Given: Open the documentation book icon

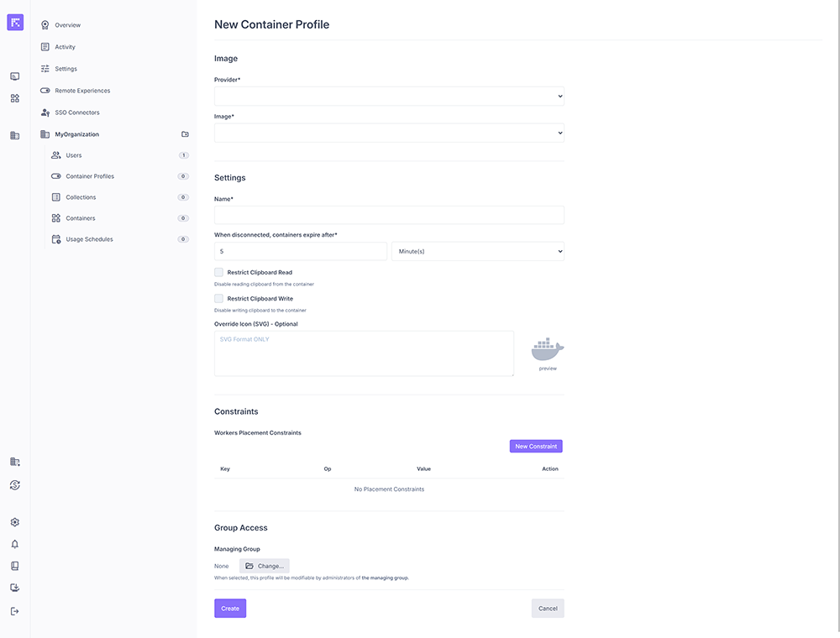Looking at the screenshot, I should [x=14, y=566].
